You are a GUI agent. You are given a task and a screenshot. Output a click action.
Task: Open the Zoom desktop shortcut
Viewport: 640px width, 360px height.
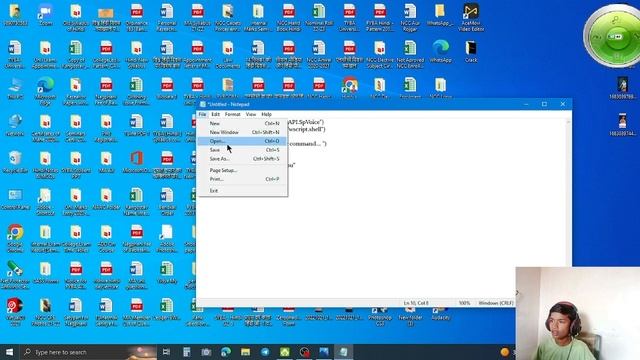point(45,16)
